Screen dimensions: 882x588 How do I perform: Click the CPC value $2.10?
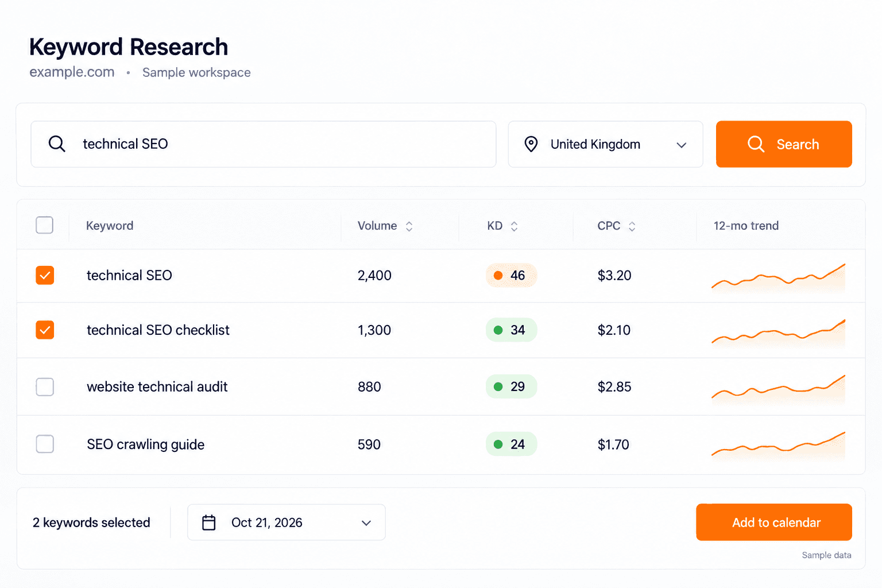614,330
